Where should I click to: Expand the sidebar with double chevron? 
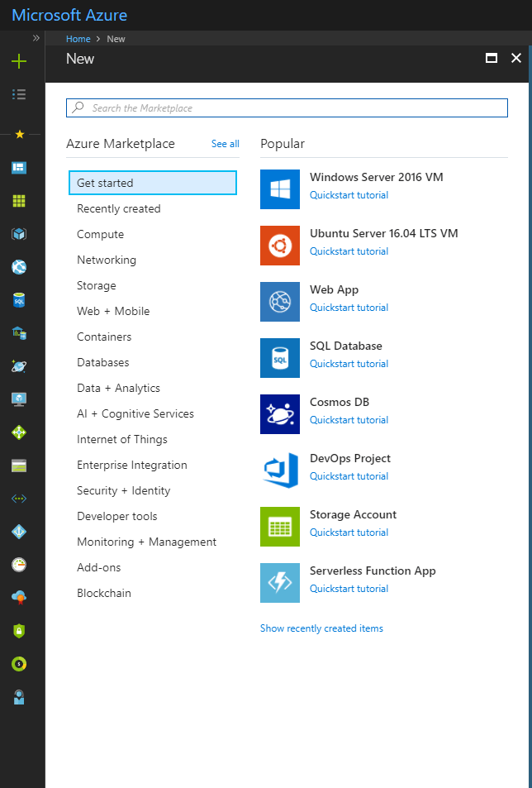pyautogui.click(x=36, y=38)
